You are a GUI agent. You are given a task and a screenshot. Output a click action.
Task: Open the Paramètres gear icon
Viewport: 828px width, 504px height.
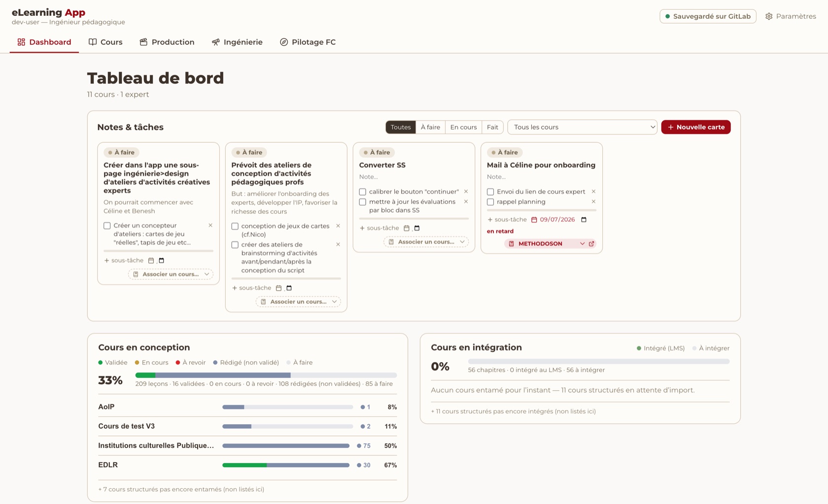click(768, 16)
